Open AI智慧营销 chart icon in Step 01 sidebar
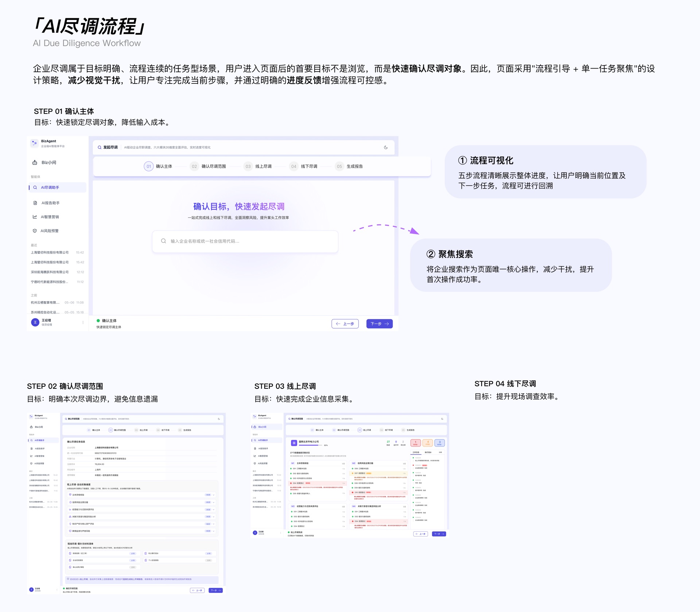 coord(35,217)
